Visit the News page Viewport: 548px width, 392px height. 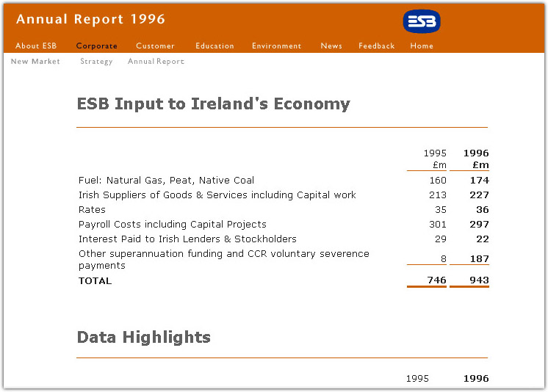click(x=331, y=46)
